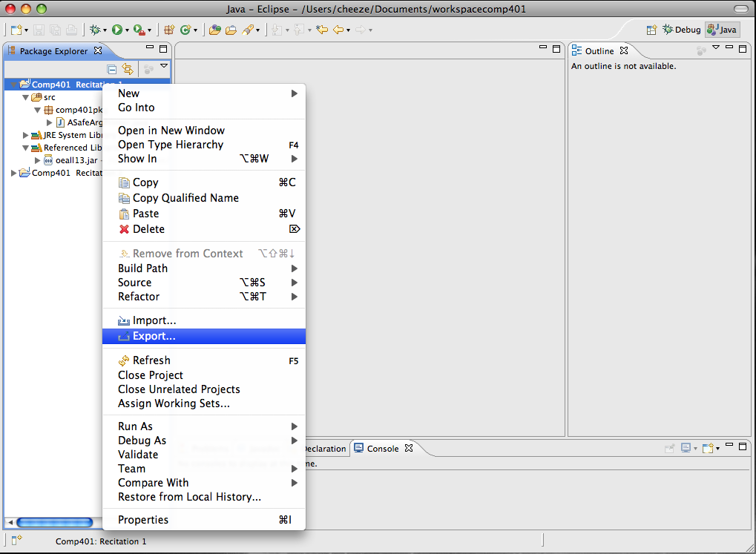
Task: Select Properties in the context menu
Action: click(x=204, y=520)
